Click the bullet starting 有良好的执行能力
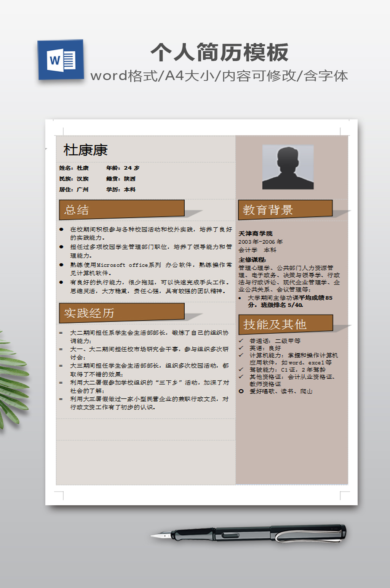This screenshot has height=588, width=390. pos(150,287)
